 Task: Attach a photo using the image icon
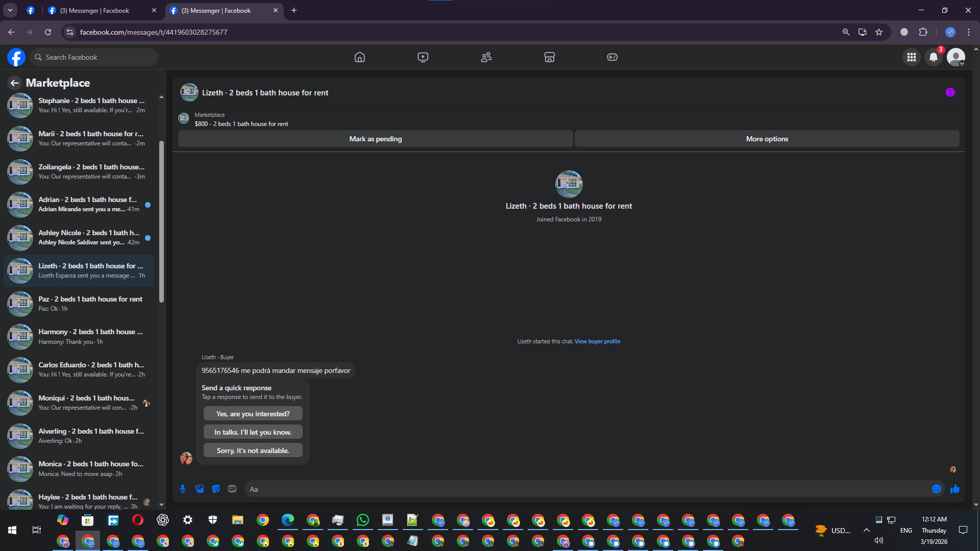tap(200, 489)
